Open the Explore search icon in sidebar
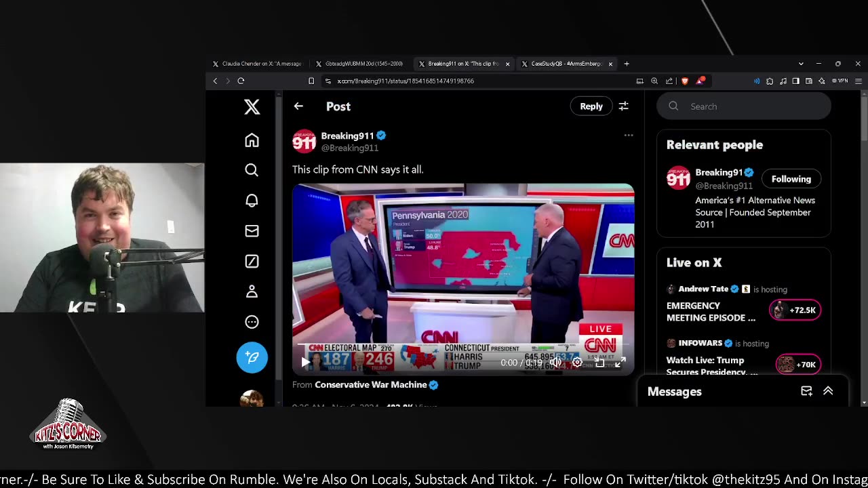 point(252,170)
